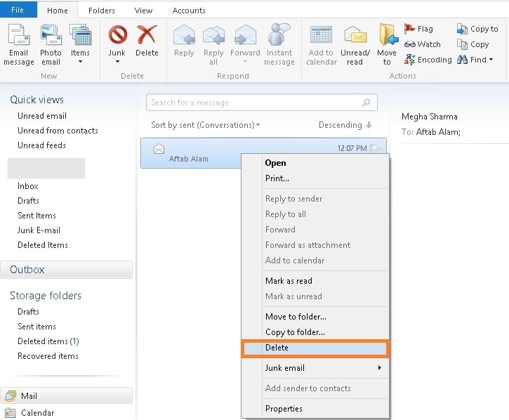509x420 pixels.
Task: Toggle Descending sort order
Action: pyautogui.click(x=345, y=125)
